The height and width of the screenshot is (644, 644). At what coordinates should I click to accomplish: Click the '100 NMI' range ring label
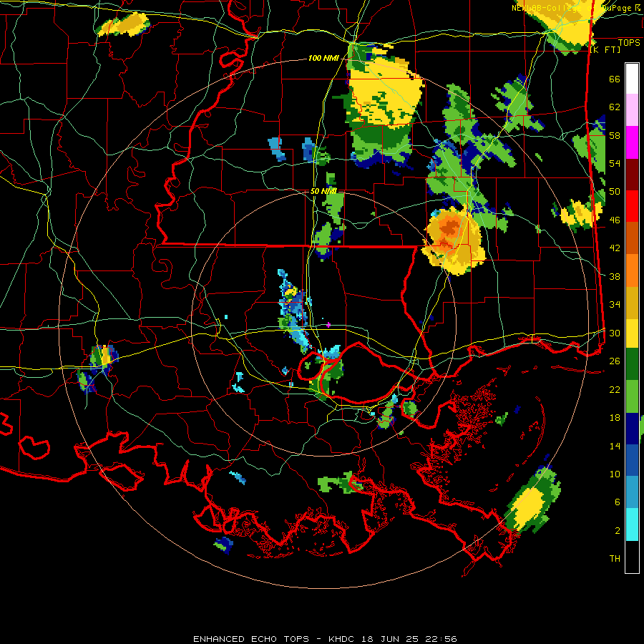pyautogui.click(x=323, y=59)
